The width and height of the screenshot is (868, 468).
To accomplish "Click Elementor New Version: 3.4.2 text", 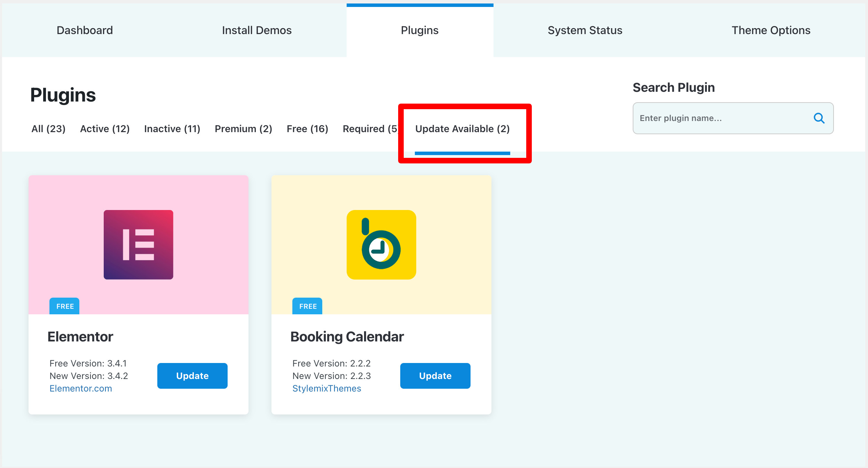I will tap(89, 376).
